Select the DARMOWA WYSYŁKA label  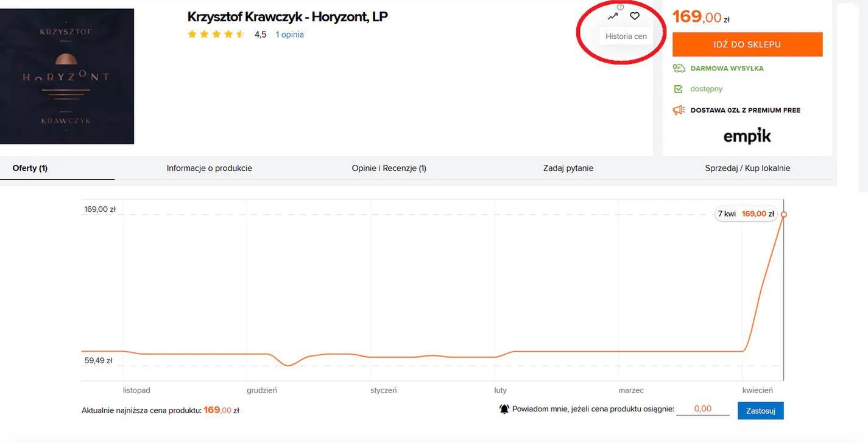pos(727,68)
